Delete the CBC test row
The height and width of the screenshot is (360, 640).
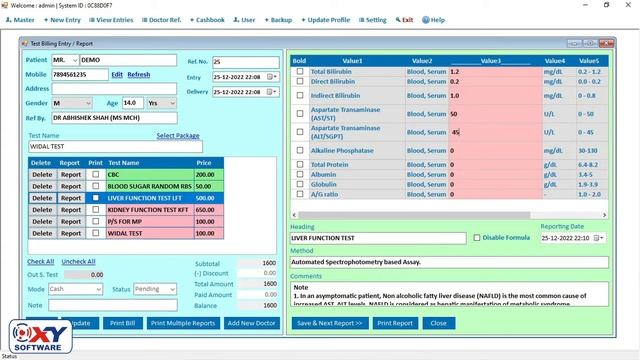coord(42,174)
